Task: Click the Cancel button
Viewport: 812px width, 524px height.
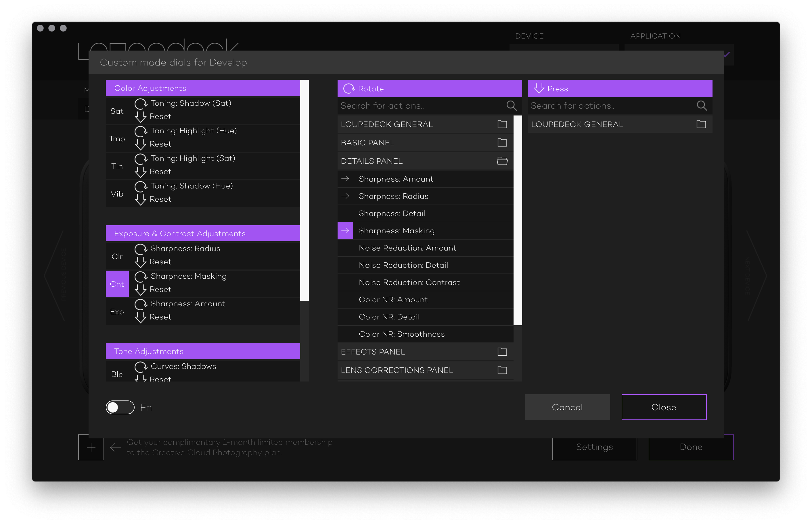Action: pyautogui.click(x=567, y=407)
